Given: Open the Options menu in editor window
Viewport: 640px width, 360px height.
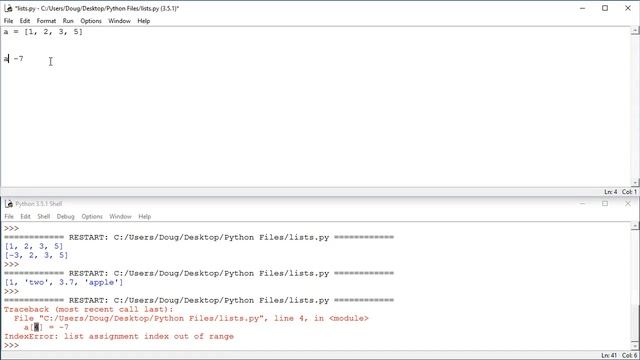Looking at the screenshot, I should pyautogui.click(x=91, y=21).
